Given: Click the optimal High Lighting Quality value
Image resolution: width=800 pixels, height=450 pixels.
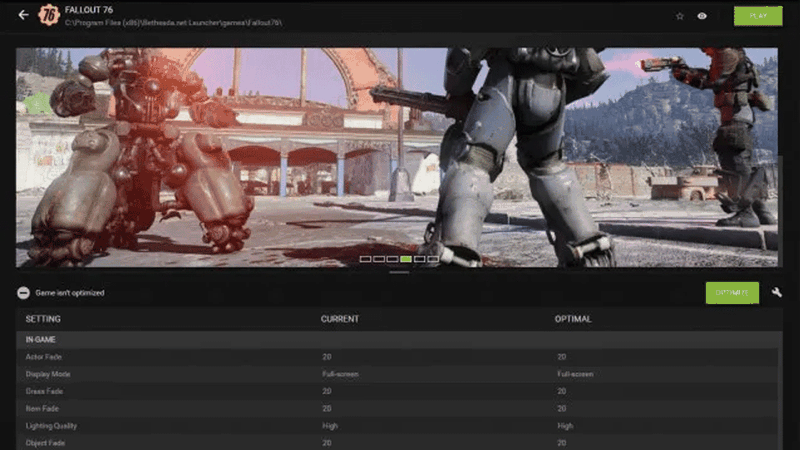Looking at the screenshot, I should (565, 426).
